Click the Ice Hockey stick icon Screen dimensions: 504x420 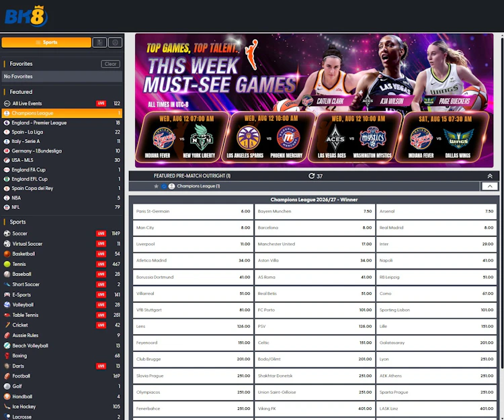(7, 407)
